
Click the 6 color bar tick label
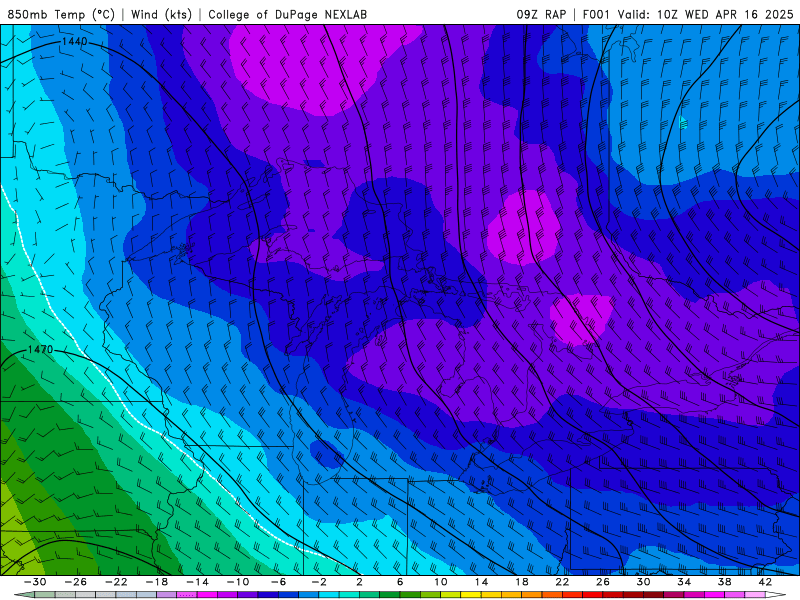400,582
